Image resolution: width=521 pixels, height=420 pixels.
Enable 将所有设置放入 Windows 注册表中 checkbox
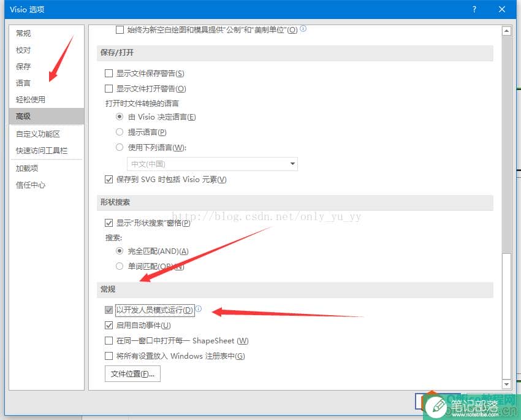(x=108, y=356)
